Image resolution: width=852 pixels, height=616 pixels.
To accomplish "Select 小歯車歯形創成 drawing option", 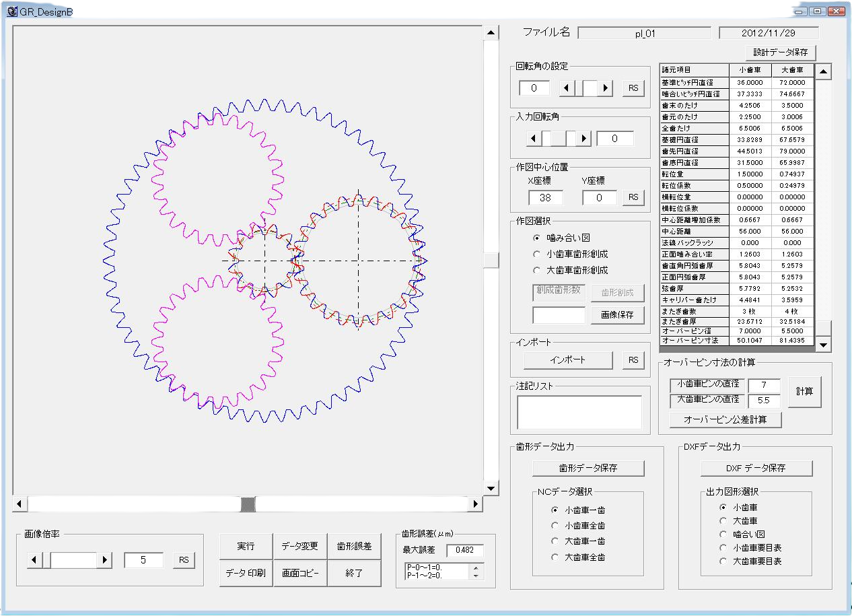I will point(536,254).
